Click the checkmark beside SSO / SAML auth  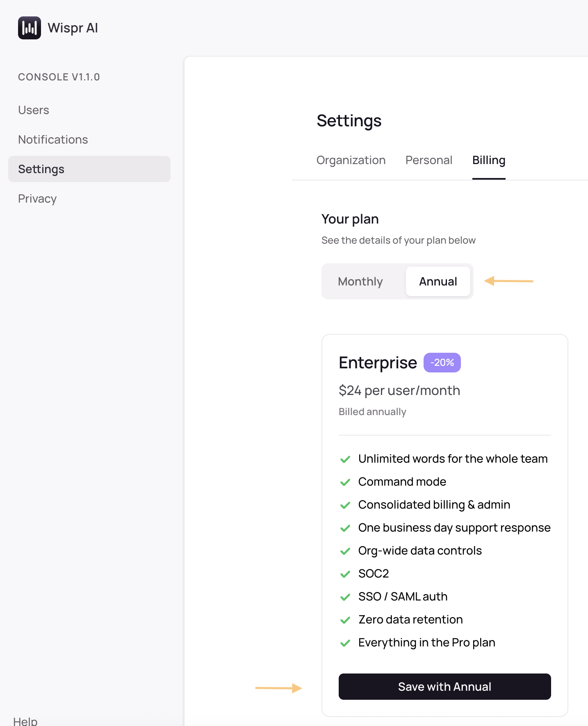tap(345, 597)
